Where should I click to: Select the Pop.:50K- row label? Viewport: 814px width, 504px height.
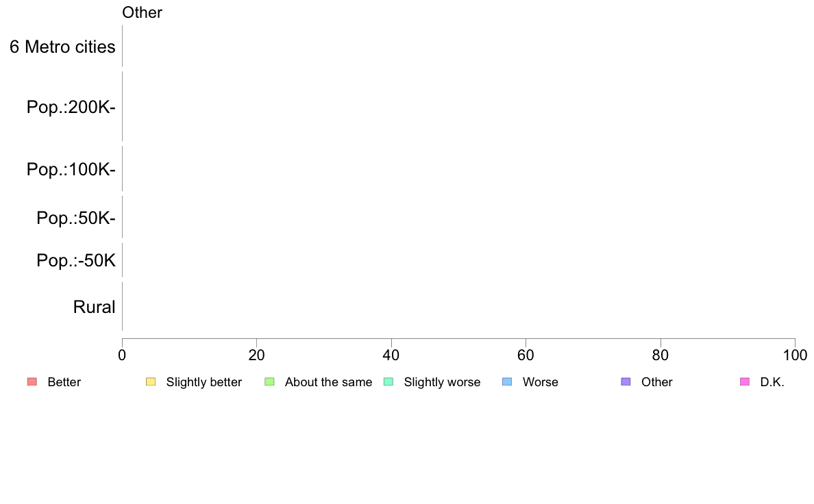click(x=75, y=218)
